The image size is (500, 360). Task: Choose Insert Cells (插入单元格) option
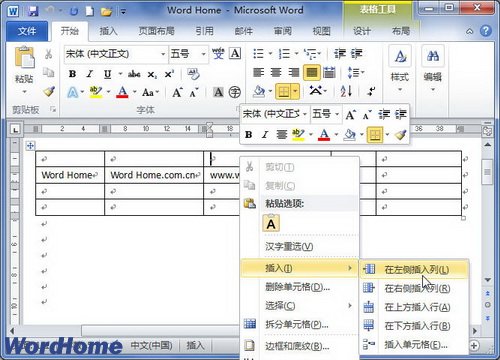coord(414,345)
